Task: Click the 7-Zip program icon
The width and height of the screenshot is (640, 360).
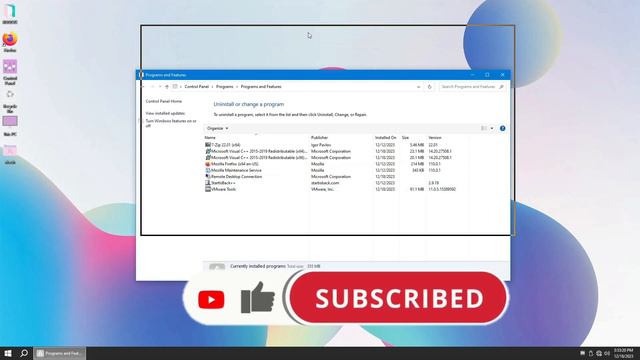Action: click(208, 145)
